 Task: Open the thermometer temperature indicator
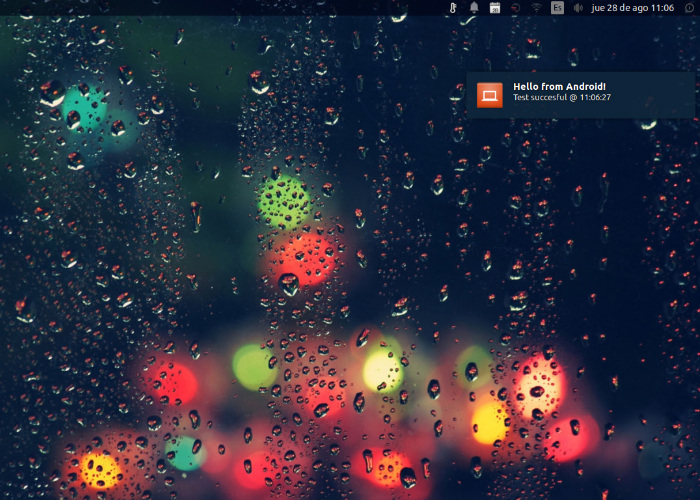pyautogui.click(x=453, y=8)
